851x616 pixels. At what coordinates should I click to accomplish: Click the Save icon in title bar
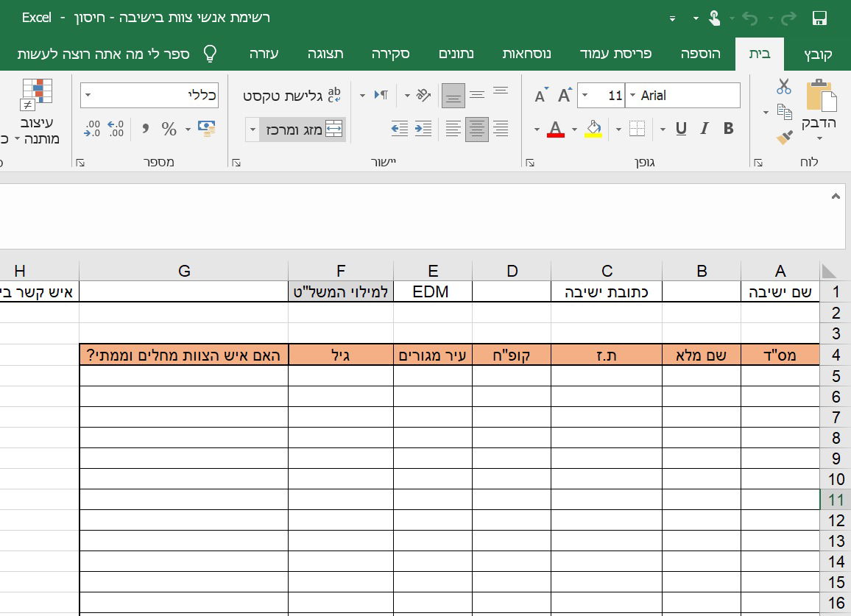(819, 18)
